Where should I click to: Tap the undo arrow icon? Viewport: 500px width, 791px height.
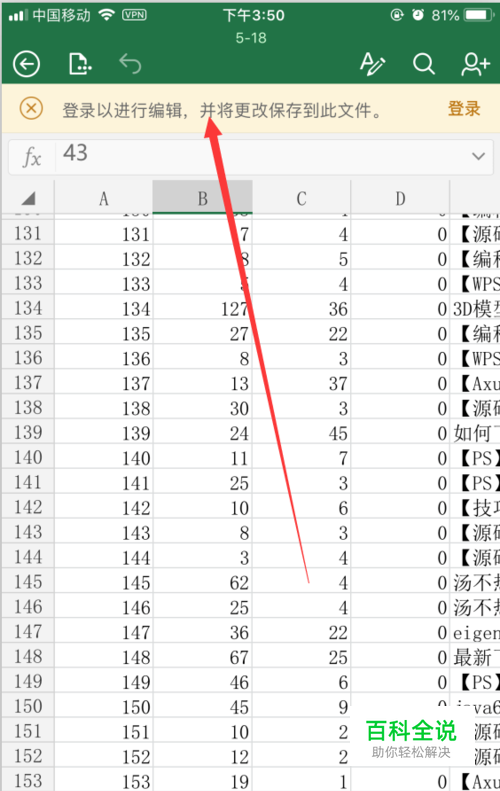[x=130, y=64]
